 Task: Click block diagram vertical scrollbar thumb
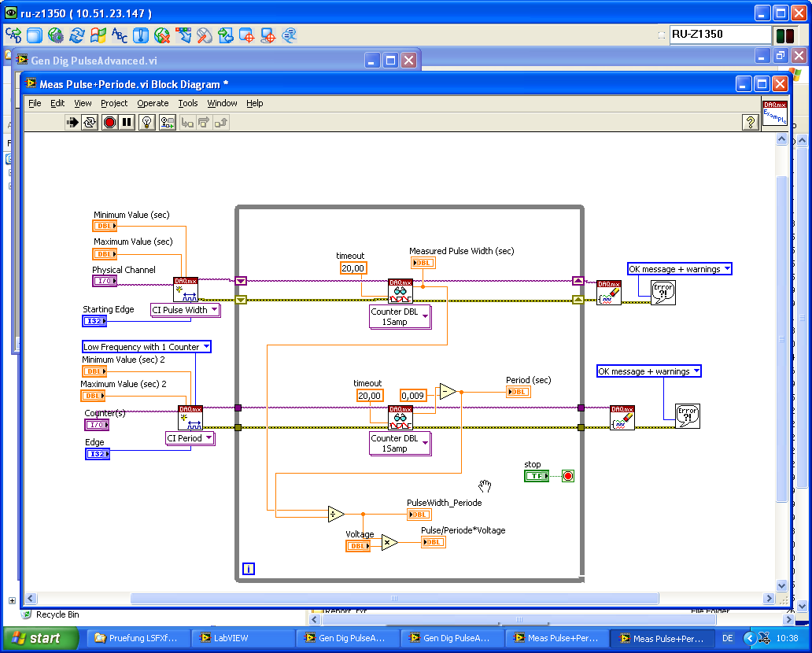click(781, 338)
